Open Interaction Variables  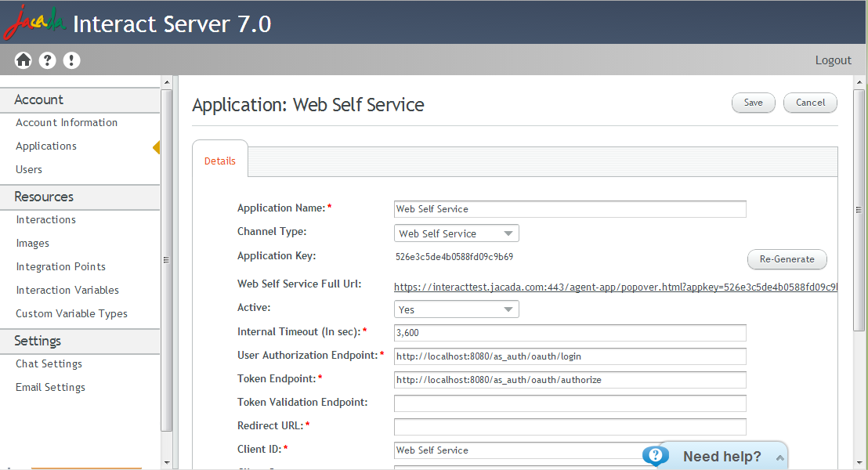[67, 290]
